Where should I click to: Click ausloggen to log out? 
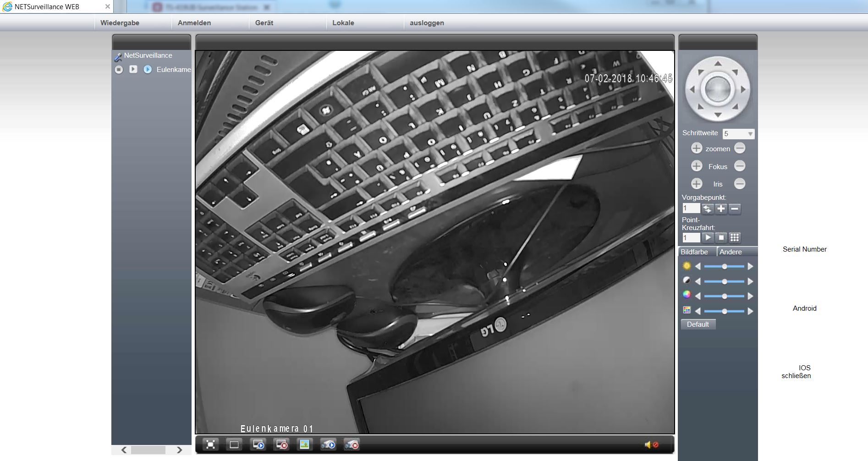tap(426, 23)
